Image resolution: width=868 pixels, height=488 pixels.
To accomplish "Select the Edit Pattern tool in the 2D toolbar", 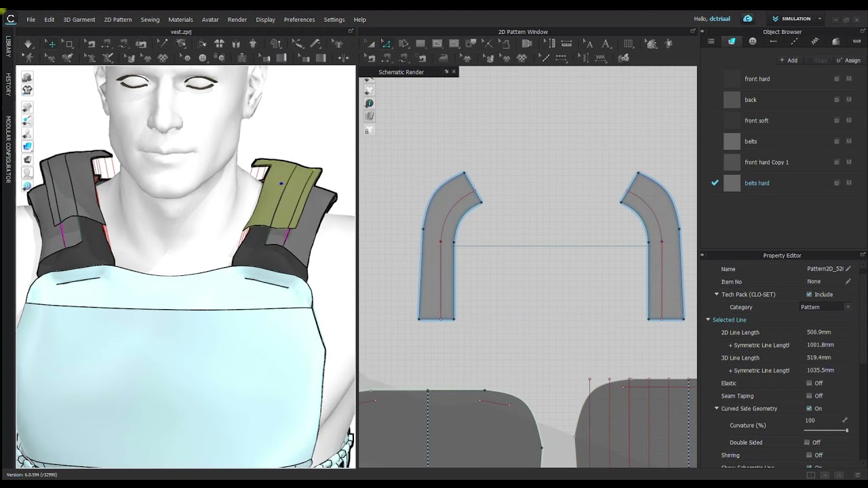I will point(386,43).
